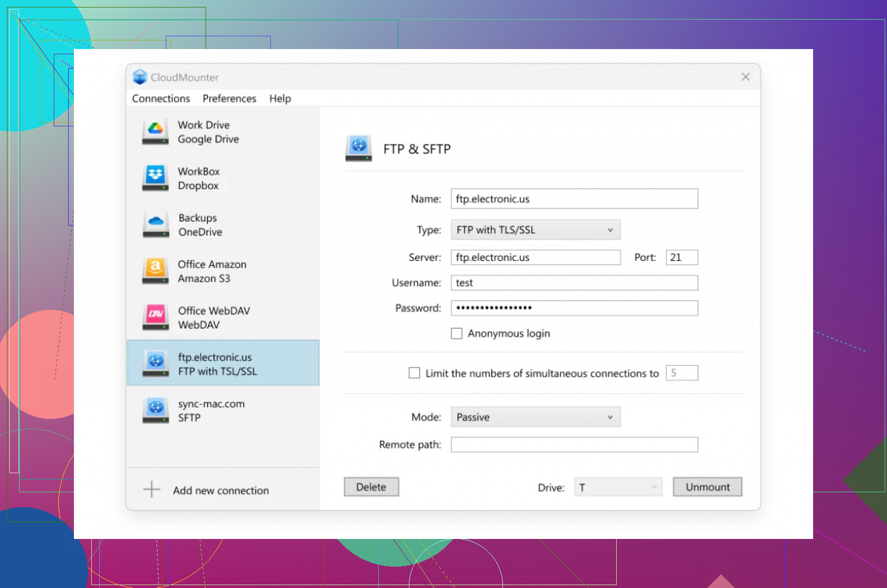
Task: Open the Mode dropdown set to Passive
Action: [535, 417]
